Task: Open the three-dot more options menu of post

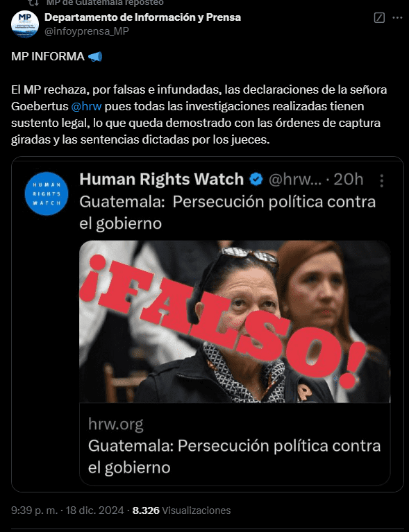Action: tap(397, 17)
